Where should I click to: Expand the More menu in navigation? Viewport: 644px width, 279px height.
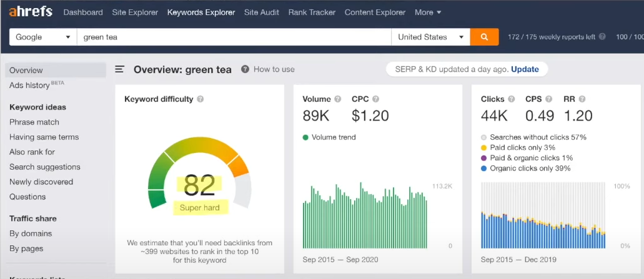[x=428, y=12]
